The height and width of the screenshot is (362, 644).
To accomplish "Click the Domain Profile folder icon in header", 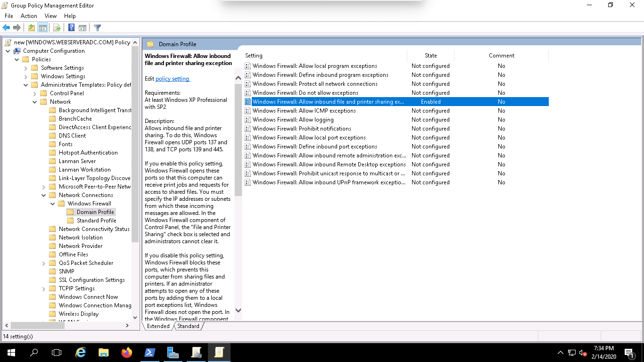I will pyautogui.click(x=150, y=44).
